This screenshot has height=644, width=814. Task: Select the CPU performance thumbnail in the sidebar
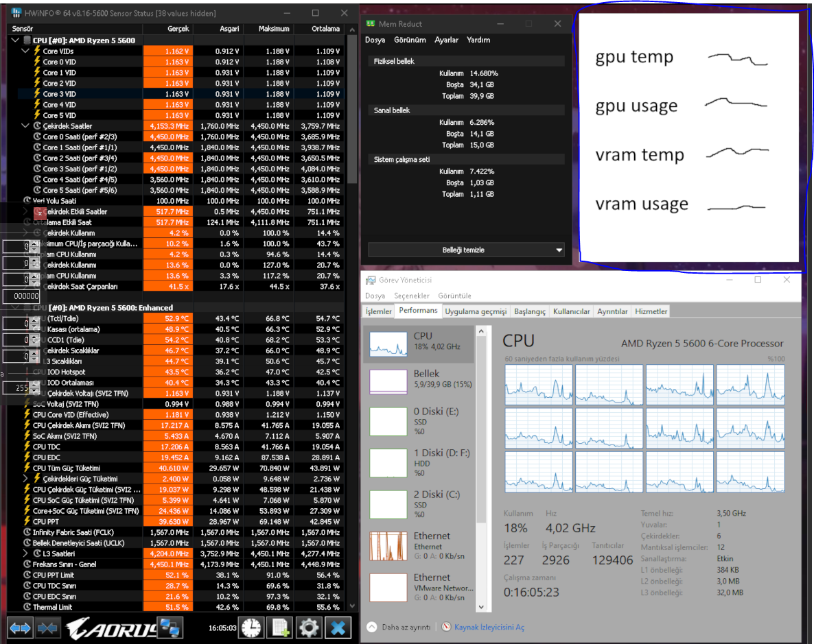(388, 344)
